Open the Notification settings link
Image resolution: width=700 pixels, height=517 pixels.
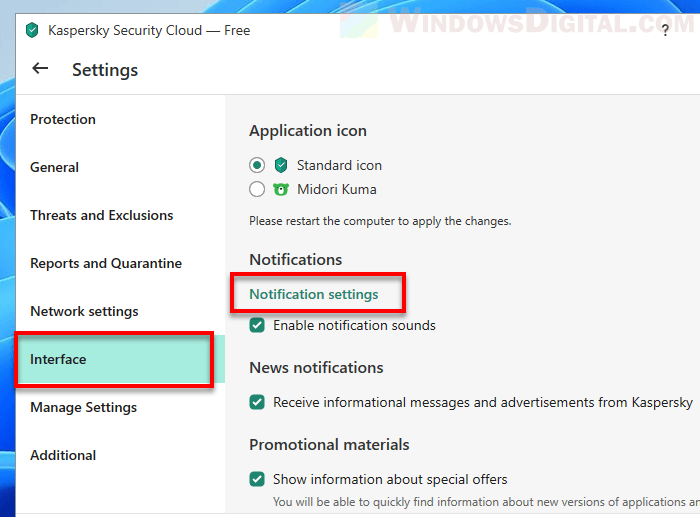click(x=313, y=294)
